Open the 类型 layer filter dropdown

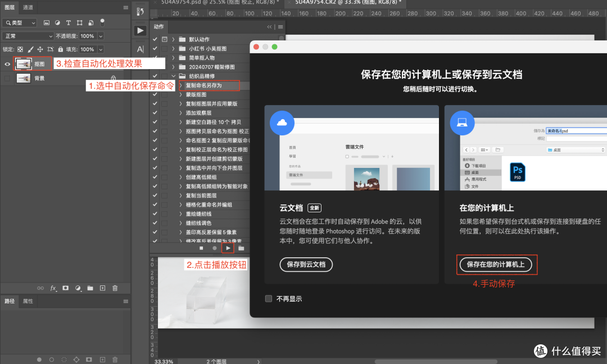point(20,23)
